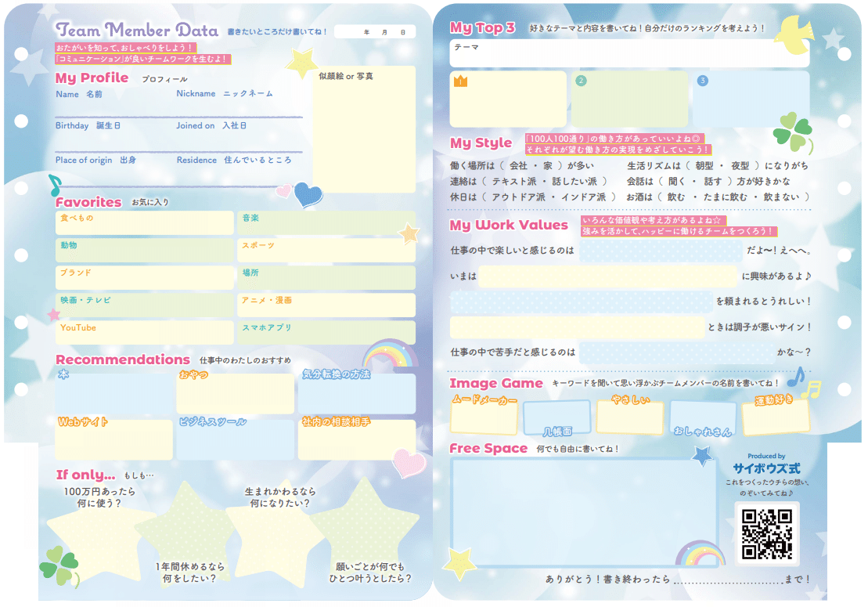
Task: Click the 几帳面 Image Game box
Action: click(x=557, y=417)
